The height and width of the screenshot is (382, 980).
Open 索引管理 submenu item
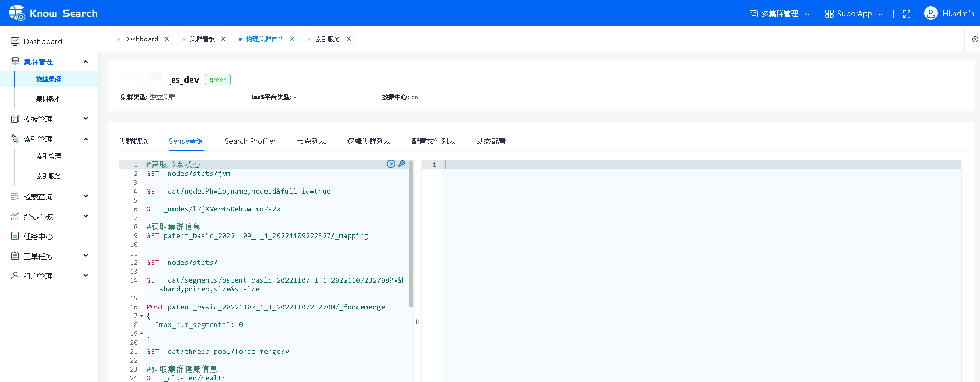click(x=49, y=156)
